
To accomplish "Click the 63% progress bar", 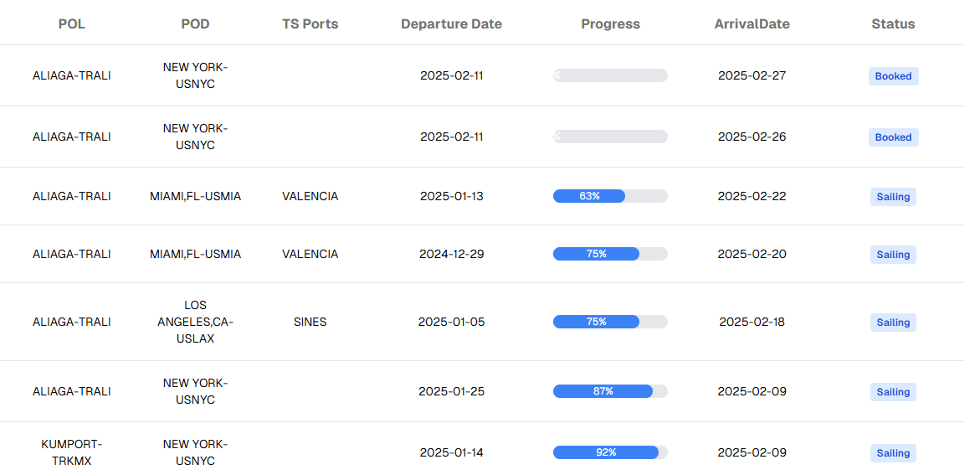I will 610,196.
